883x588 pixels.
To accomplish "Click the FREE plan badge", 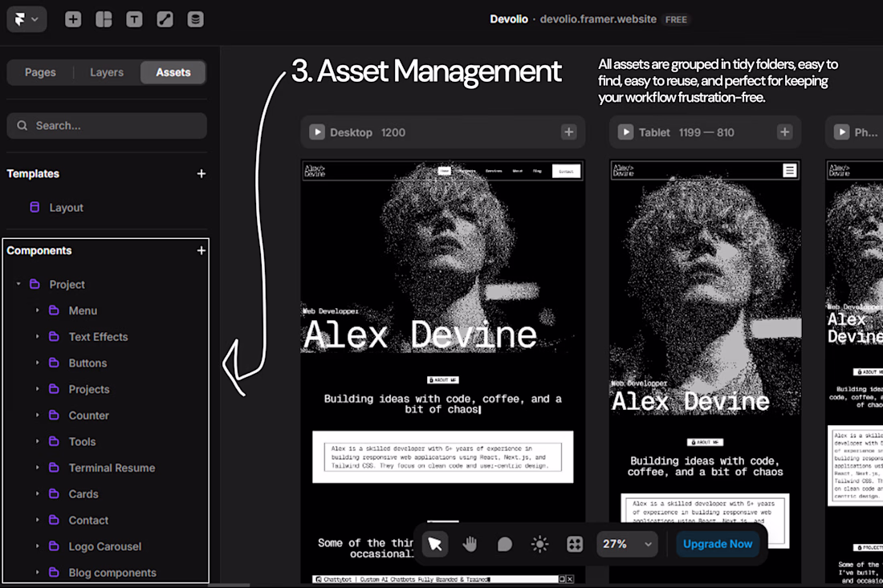I will pos(676,20).
